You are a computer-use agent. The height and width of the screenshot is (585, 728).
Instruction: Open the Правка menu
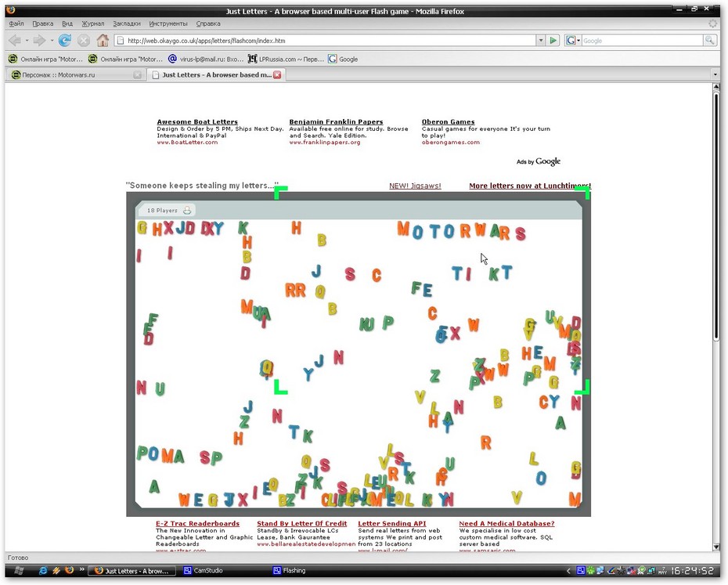[x=43, y=23]
